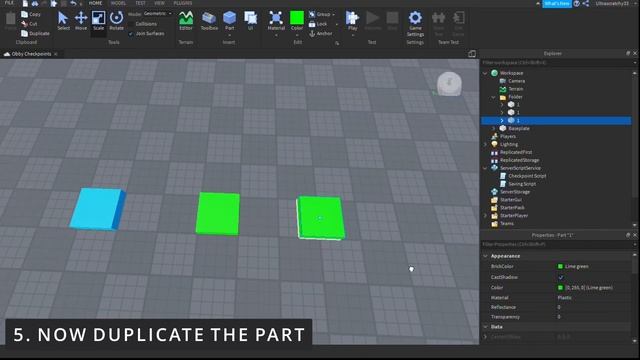Screen dimensions: 640x360
Task: Expand the highlighted part 1 node
Action: pyautogui.click(x=502, y=121)
